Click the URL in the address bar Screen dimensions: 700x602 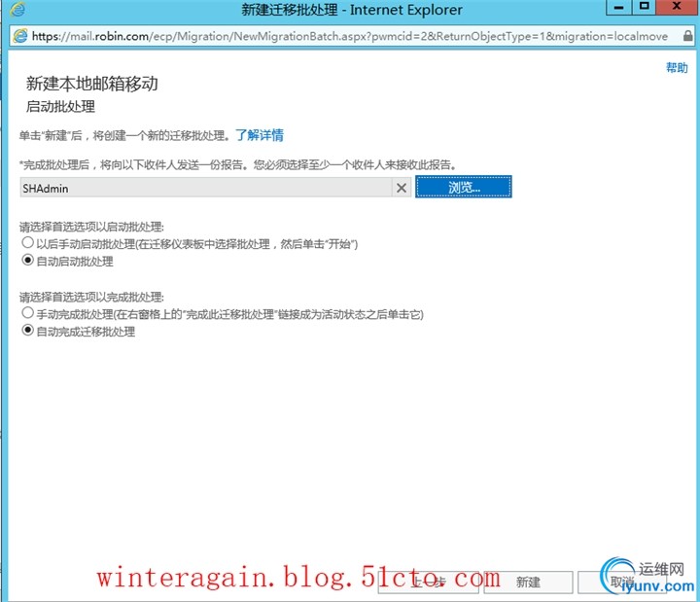pos(350,36)
